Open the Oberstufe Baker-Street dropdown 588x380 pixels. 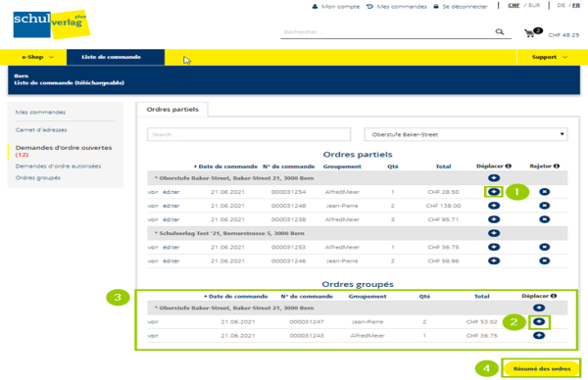pos(465,134)
